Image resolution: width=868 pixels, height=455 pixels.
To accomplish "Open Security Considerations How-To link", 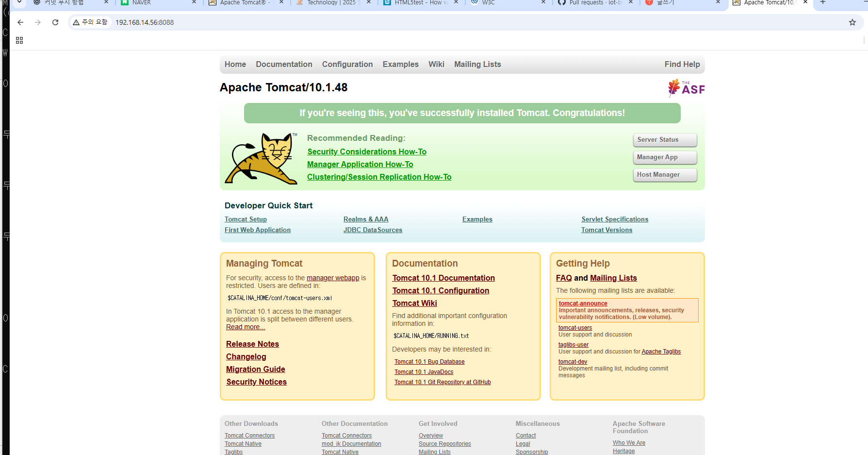I will (367, 152).
